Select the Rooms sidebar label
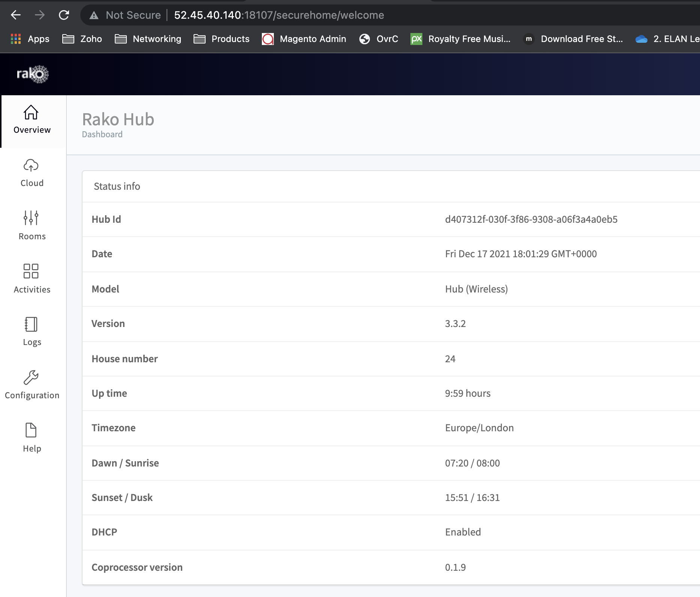This screenshot has width=700, height=597. pos(32,236)
